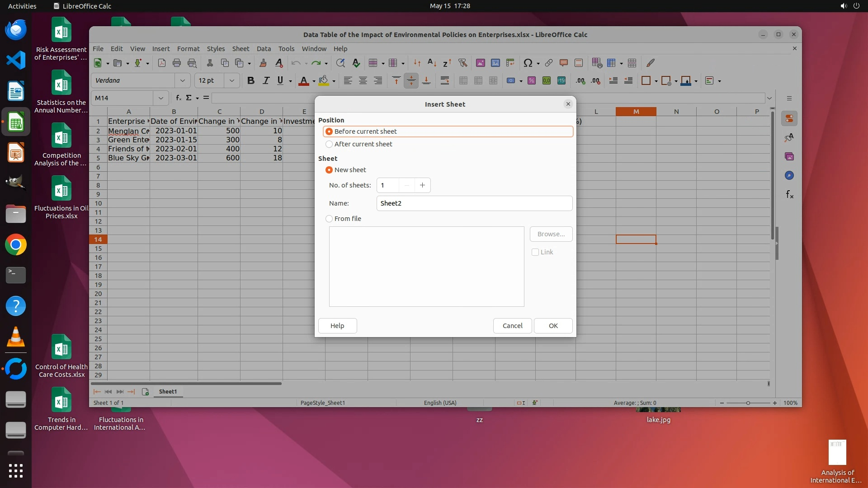
Task: Expand the Verdana font name dropdown
Action: (183, 80)
